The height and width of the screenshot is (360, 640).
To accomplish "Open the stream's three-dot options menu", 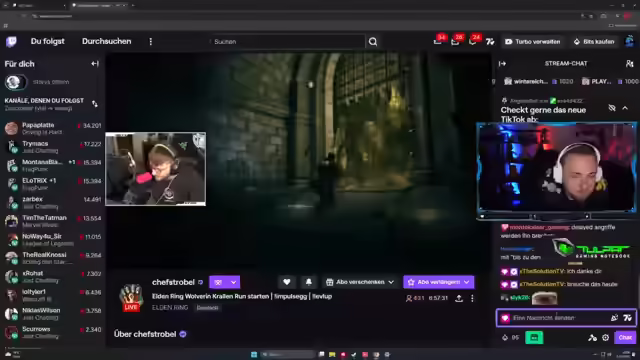I will click(x=472, y=298).
